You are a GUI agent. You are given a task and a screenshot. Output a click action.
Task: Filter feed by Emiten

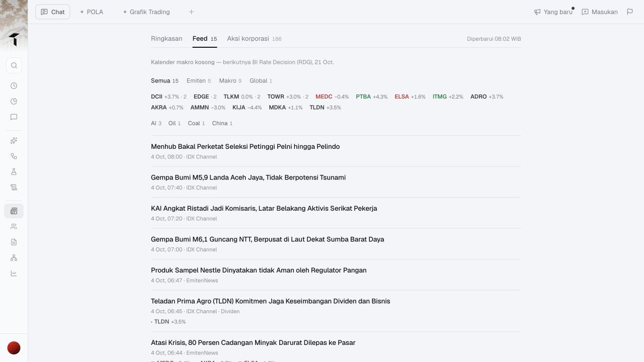coord(199,80)
